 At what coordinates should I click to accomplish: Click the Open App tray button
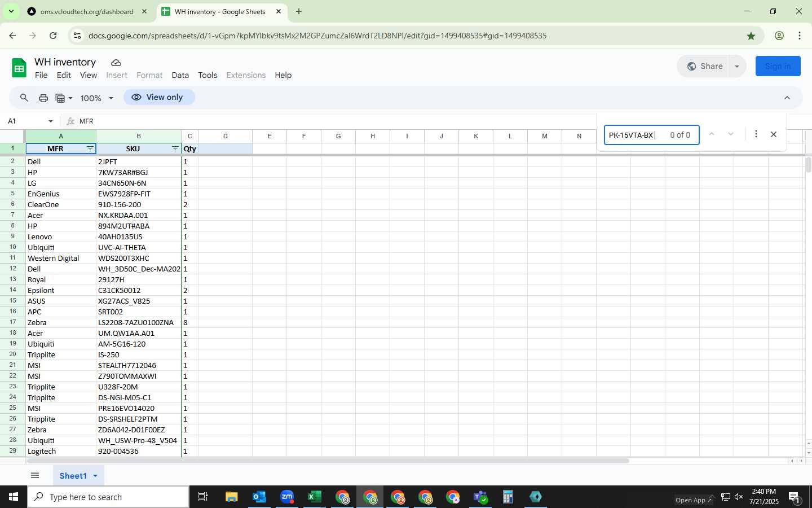[694, 500]
